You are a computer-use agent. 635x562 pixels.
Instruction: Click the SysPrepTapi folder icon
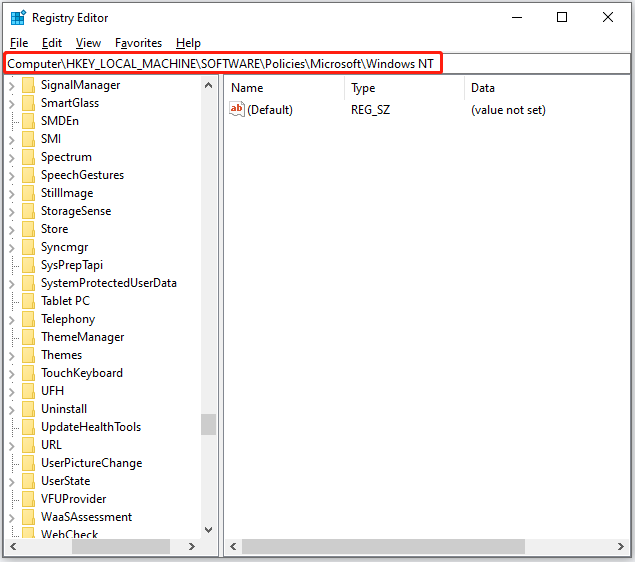click(x=28, y=265)
